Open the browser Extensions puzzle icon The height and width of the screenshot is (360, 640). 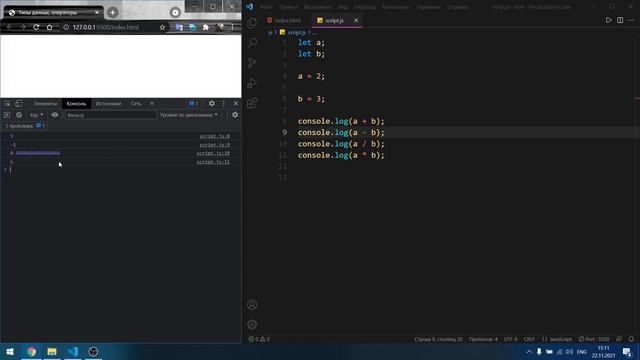coord(206,27)
